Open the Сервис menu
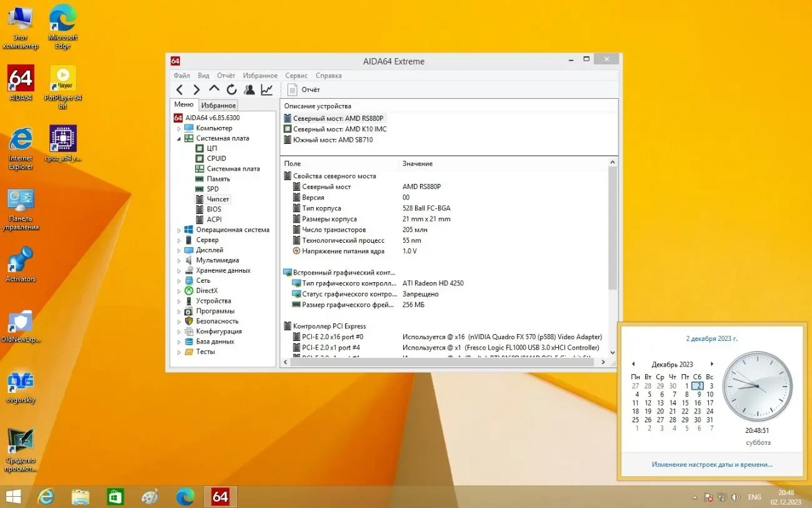Screen dimensions: 812x508 point(296,76)
